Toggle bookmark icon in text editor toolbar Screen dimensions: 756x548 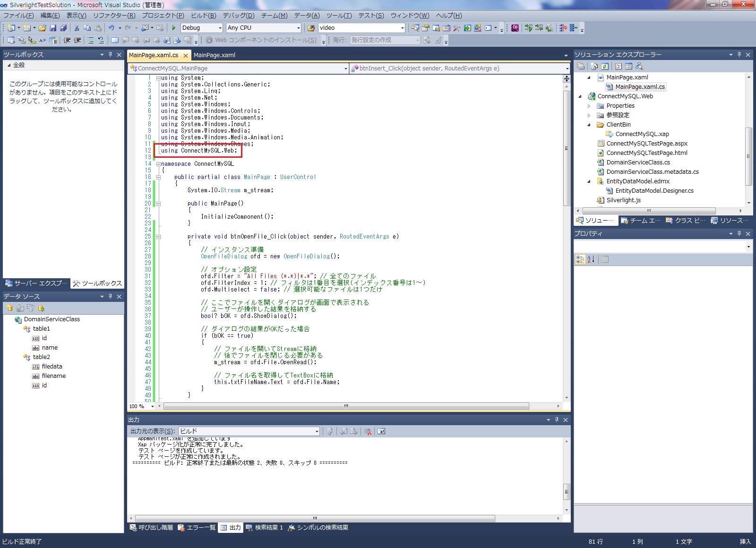tap(115, 40)
